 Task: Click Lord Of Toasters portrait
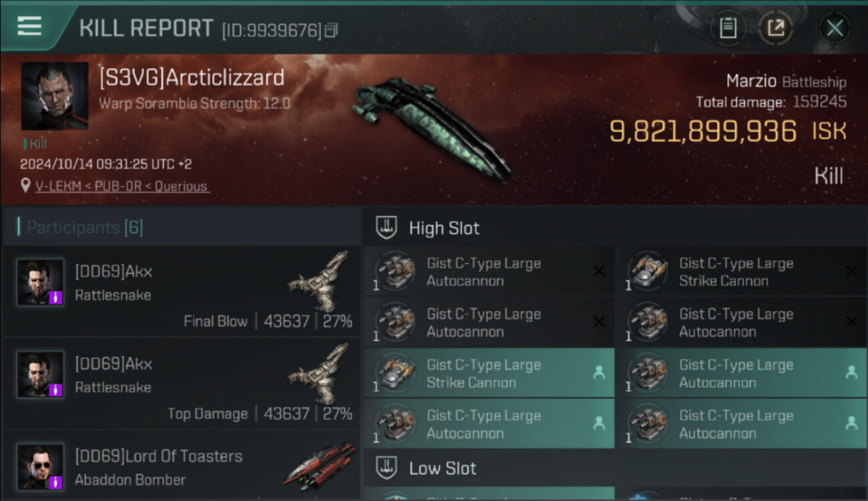point(41,466)
